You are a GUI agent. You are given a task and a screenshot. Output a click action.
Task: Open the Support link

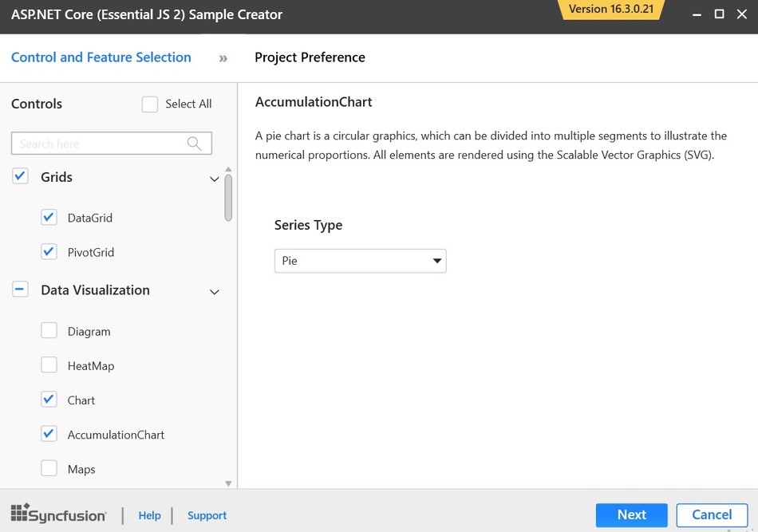click(207, 515)
